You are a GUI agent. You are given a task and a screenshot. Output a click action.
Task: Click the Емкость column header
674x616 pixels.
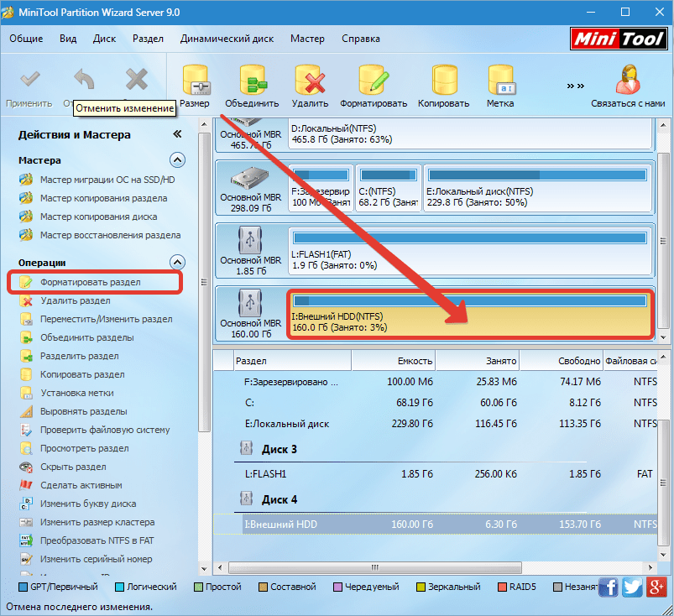point(394,361)
